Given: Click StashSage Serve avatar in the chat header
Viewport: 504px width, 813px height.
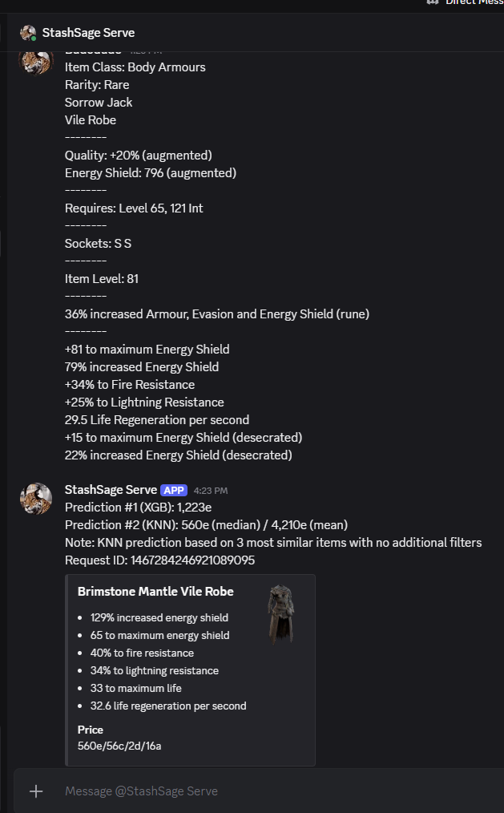Looking at the screenshot, I should coord(28,33).
